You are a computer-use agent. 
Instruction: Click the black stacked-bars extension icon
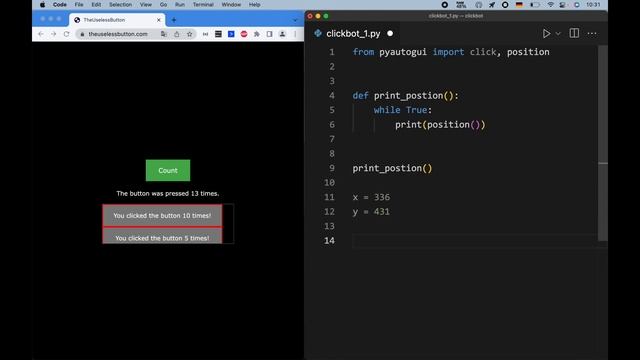(x=218, y=34)
